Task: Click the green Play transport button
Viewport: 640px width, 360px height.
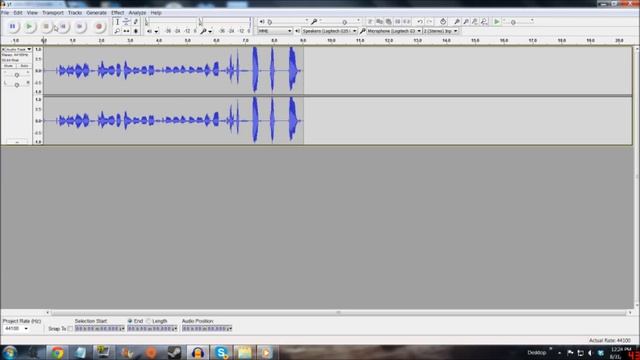Action: coord(29,27)
